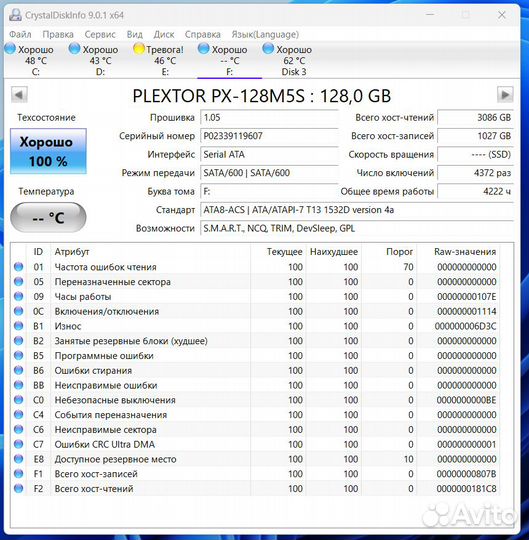
Task: Open the Диск menu
Action: [x=164, y=34]
